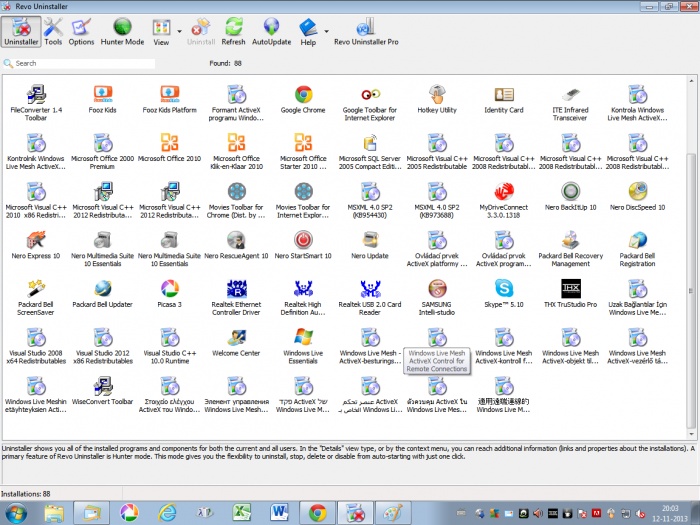The image size is (700, 525).
Task: Expand the Help dropdown arrow
Action: coord(327,30)
